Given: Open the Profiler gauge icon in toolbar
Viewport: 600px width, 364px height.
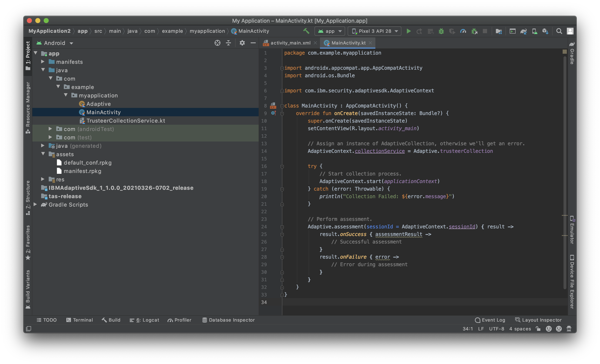Looking at the screenshot, I should 463,31.
